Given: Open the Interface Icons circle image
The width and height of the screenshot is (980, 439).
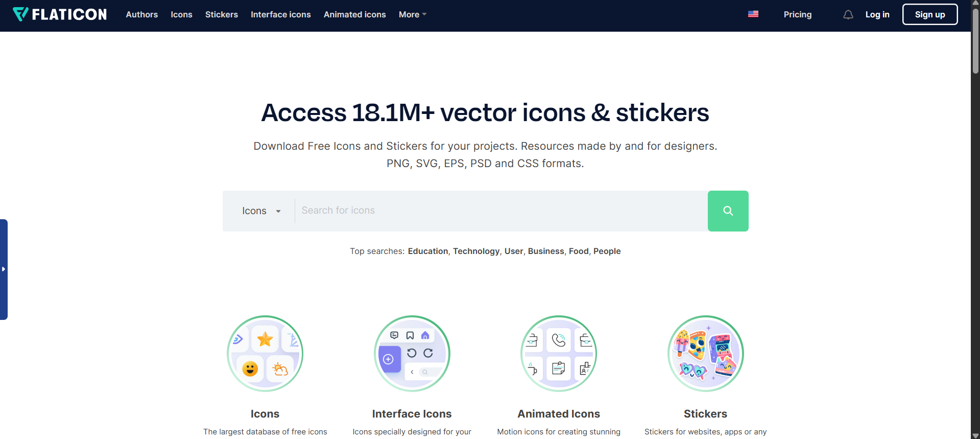Looking at the screenshot, I should [x=412, y=354].
